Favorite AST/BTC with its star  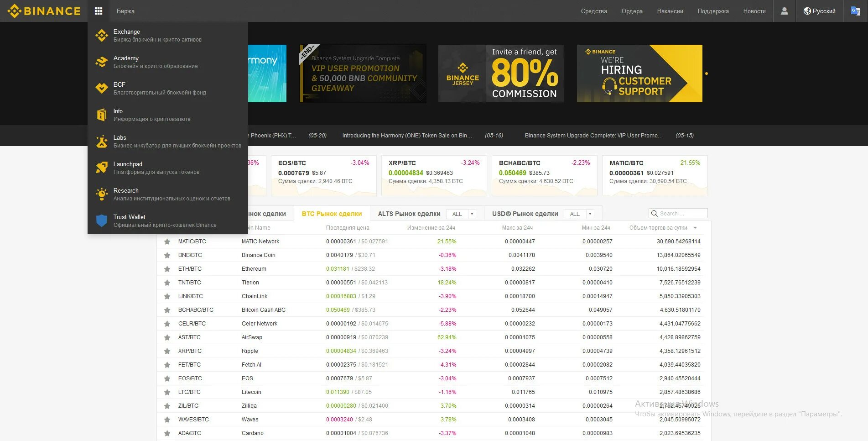tap(167, 337)
